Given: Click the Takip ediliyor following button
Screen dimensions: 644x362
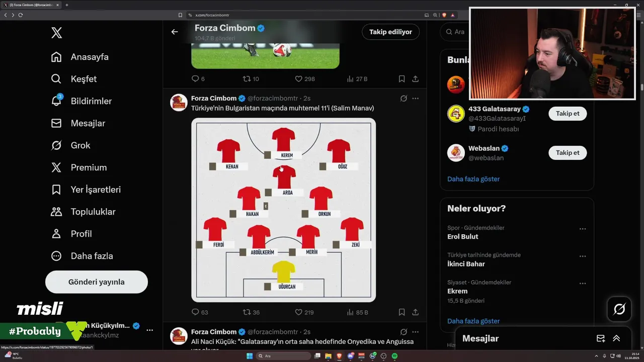Looking at the screenshot, I should point(390,32).
